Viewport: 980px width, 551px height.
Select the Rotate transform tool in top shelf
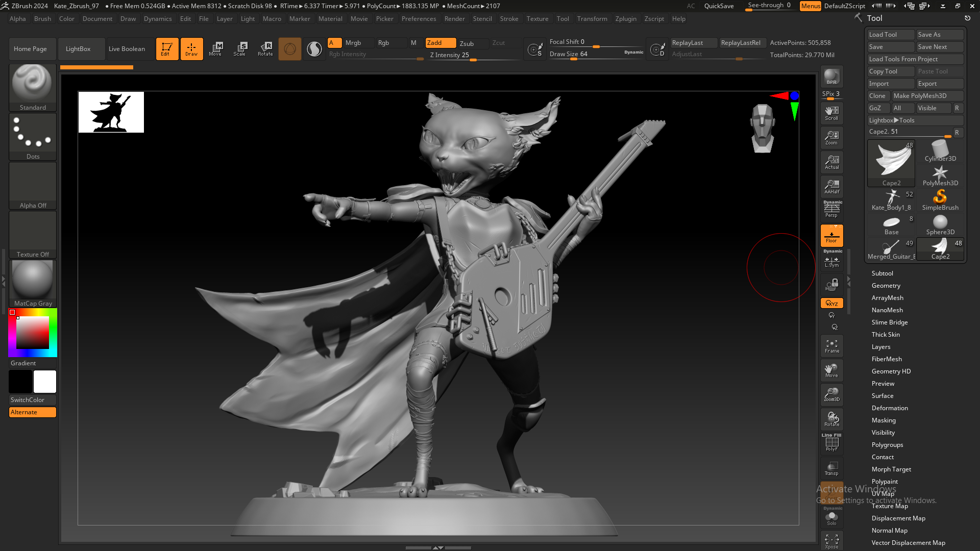click(265, 49)
